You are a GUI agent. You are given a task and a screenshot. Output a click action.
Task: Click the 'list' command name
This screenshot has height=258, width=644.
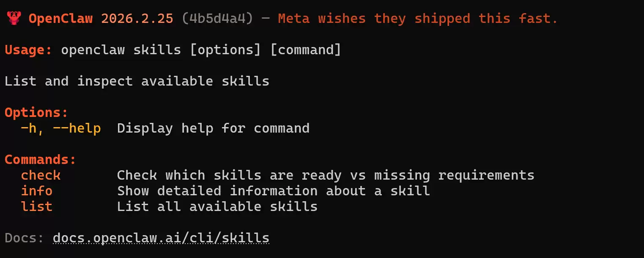point(37,206)
